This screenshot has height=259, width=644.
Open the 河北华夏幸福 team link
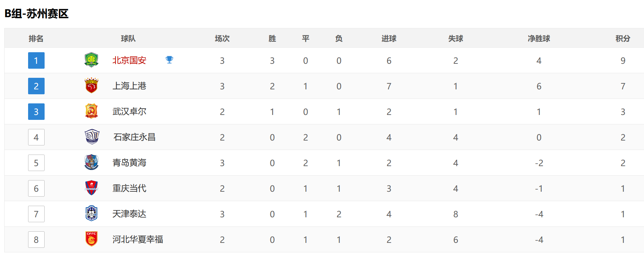[138, 239]
